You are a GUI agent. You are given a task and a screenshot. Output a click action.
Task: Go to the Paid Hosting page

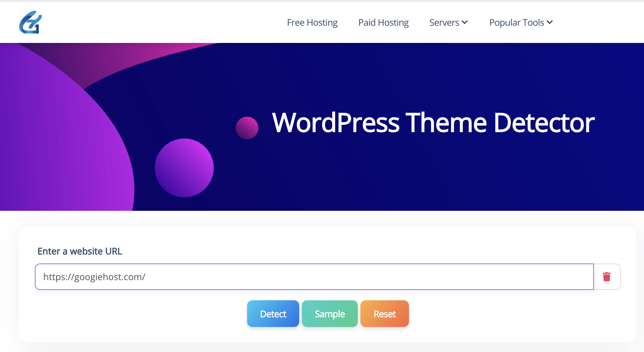pyautogui.click(x=383, y=22)
